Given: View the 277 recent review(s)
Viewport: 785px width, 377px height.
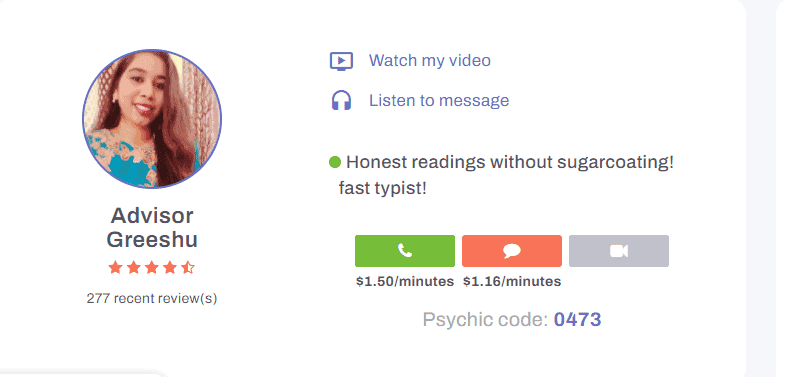Looking at the screenshot, I should [152, 298].
